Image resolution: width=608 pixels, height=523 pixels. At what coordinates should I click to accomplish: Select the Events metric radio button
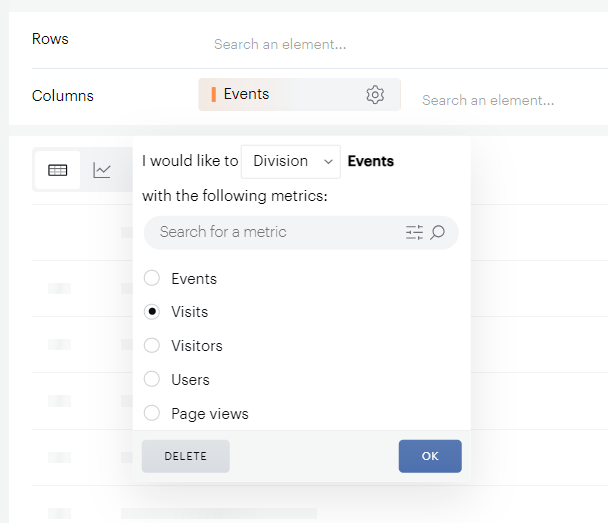pos(152,278)
